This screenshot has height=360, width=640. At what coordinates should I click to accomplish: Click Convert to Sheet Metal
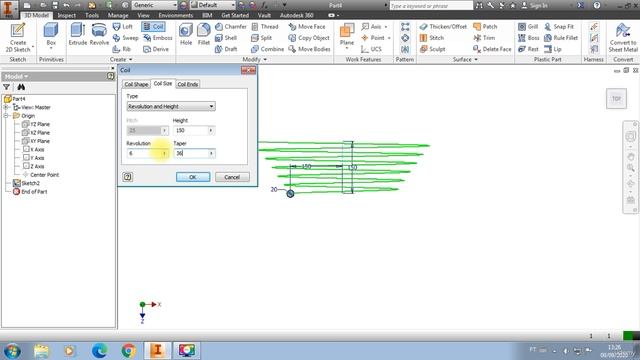[x=623, y=37]
